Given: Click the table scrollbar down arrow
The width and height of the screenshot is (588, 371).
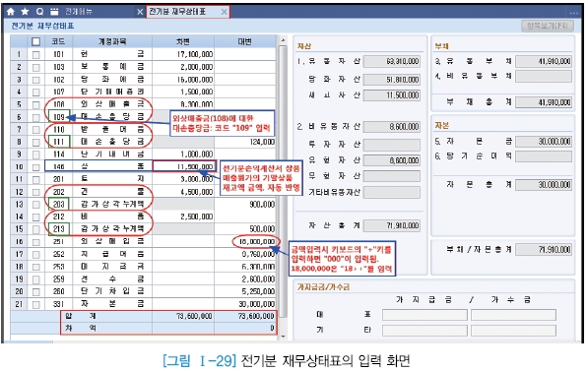Looking at the screenshot, I should tap(283, 337).
